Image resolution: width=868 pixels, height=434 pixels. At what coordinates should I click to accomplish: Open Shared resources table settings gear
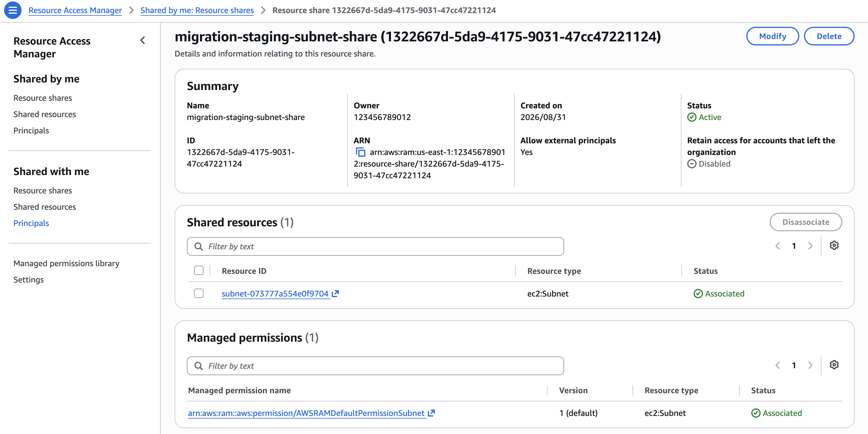(x=834, y=246)
